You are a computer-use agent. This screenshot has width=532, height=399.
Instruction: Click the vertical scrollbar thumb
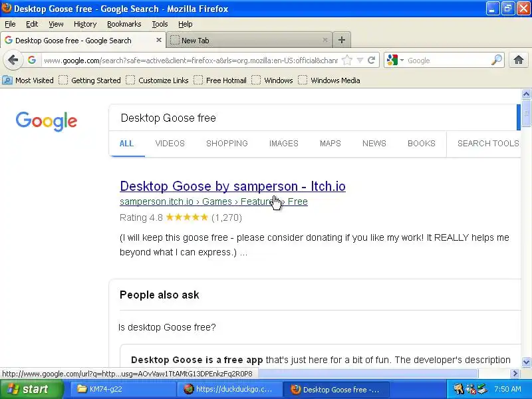point(526,113)
